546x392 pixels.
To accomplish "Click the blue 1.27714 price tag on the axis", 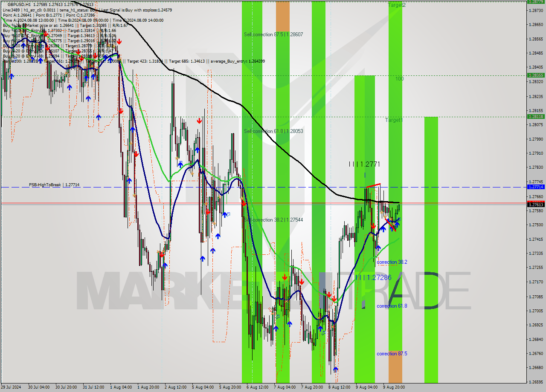I will [535, 187].
